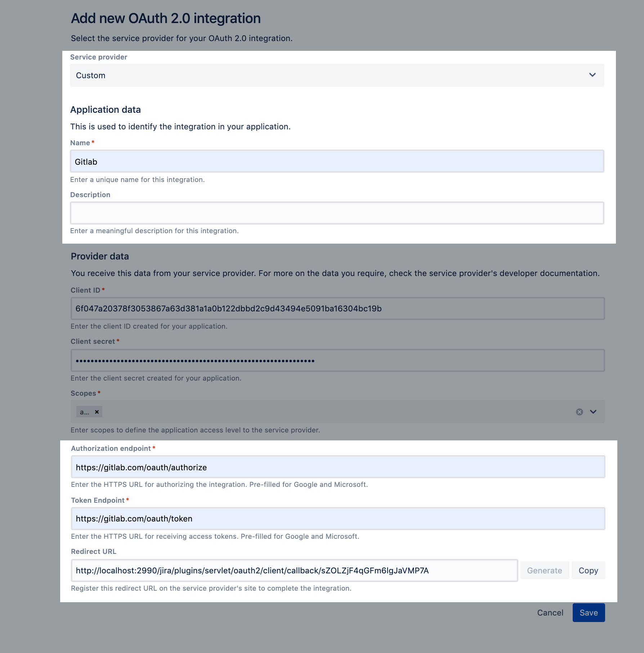Click the Add new OAuth 2.0 integration title

pyautogui.click(x=166, y=18)
